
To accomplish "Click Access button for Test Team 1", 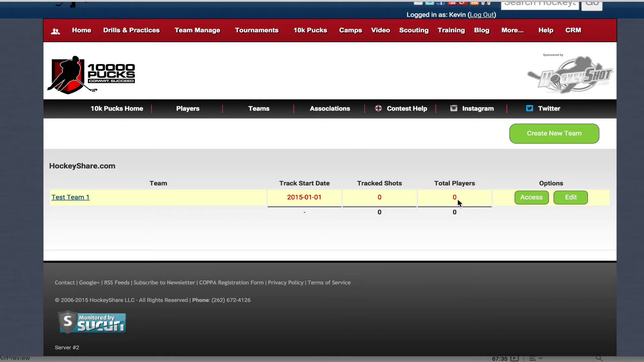I will tap(531, 197).
